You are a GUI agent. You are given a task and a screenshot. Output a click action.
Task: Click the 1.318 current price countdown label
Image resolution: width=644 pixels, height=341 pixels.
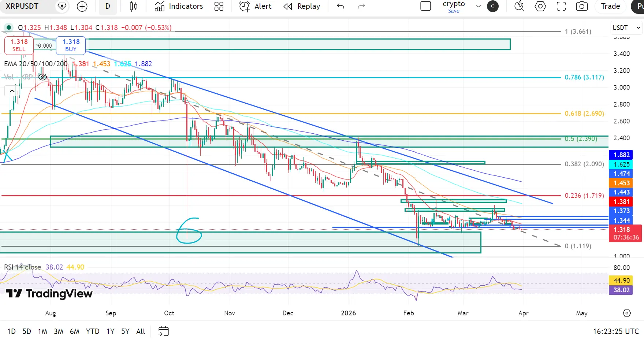click(625, 233)
